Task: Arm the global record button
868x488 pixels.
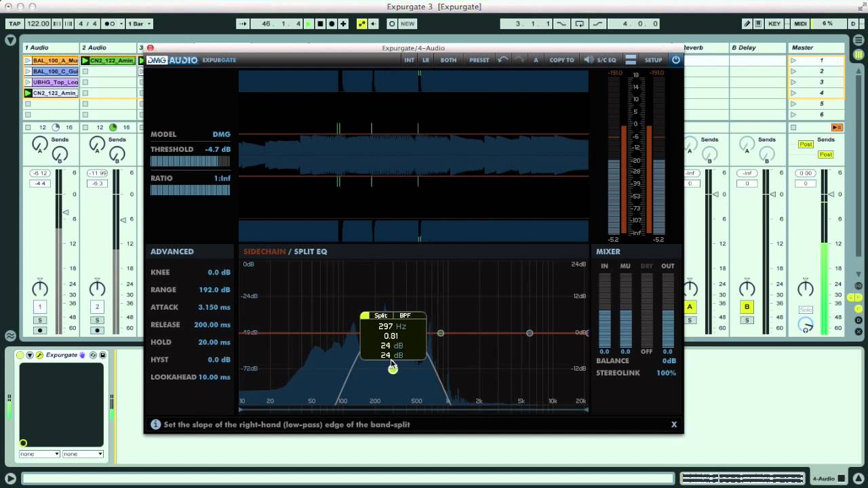Action: 332,24
